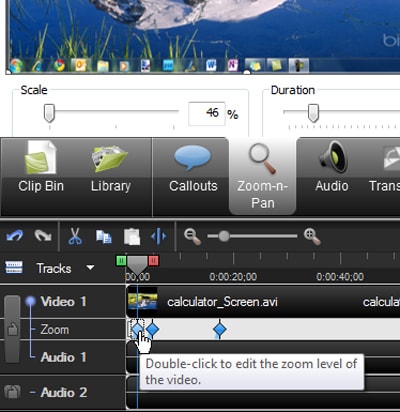Screen dimensions: 400x412
Task: Redo the last undone edit
Action: coord(43,236)
